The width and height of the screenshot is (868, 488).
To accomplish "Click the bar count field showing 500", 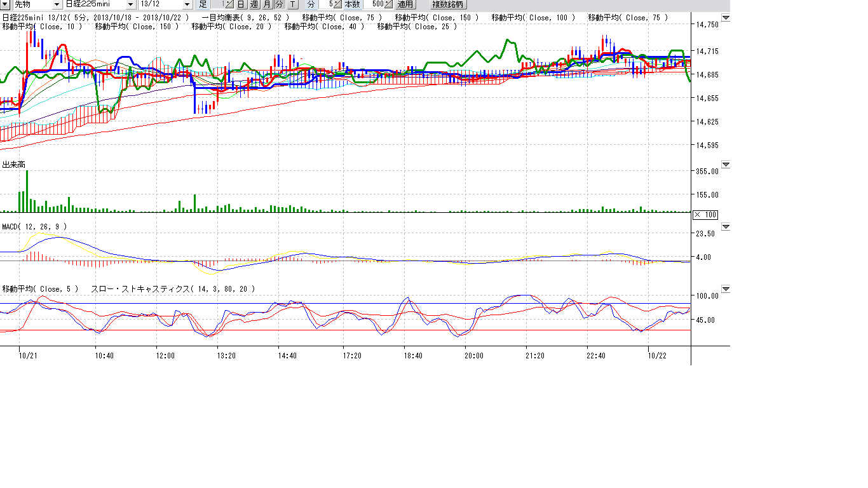I will (x=376, y=4).
